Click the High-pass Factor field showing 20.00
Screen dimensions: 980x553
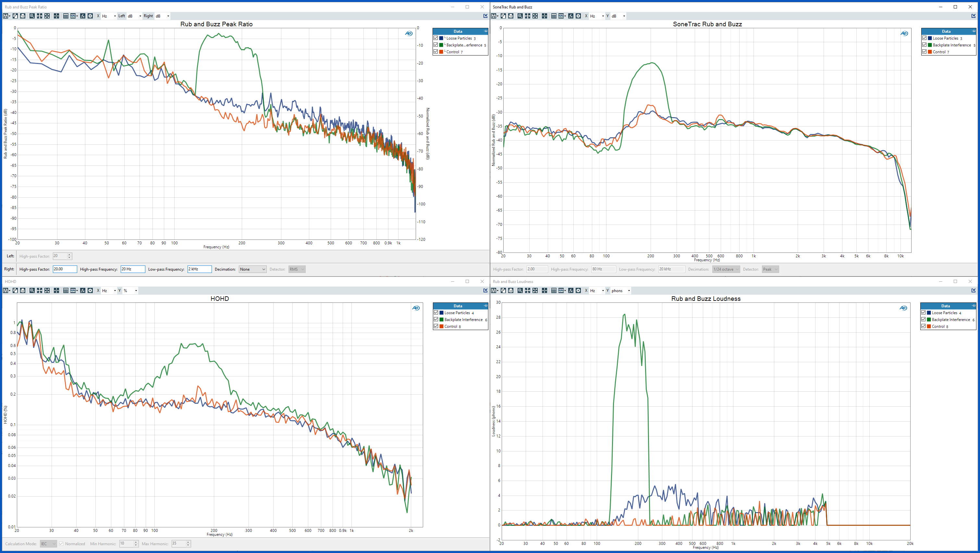click(65, 269)
